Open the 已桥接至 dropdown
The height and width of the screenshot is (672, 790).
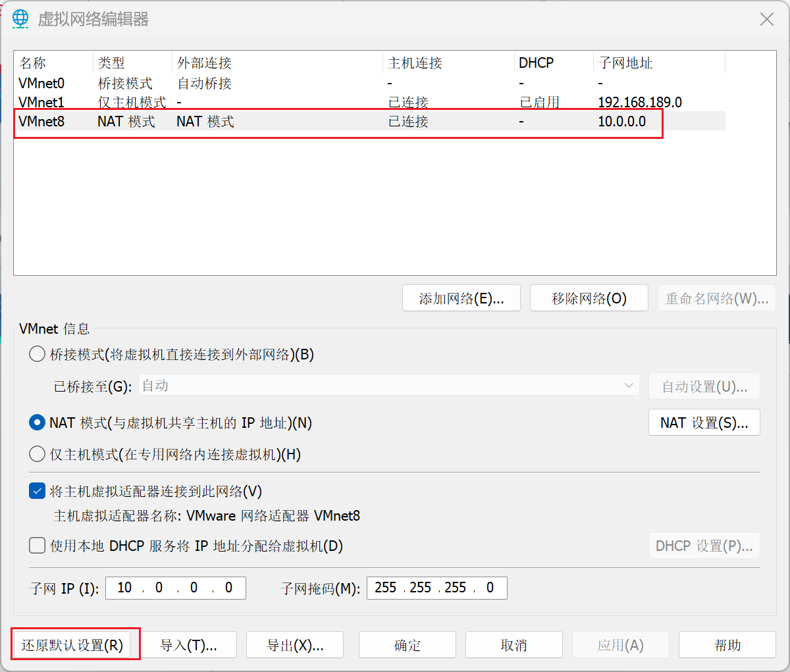tap(388, 386)
